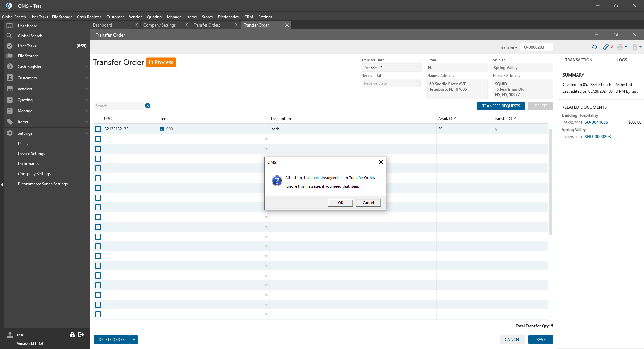The height and width of the screenshot is (349, 644).
Task: Open Global Search from the sidebar magnifier icon
Action: 10,36
